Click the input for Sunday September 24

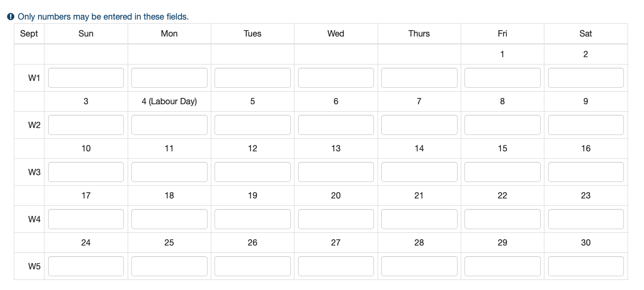coord(86,266)
